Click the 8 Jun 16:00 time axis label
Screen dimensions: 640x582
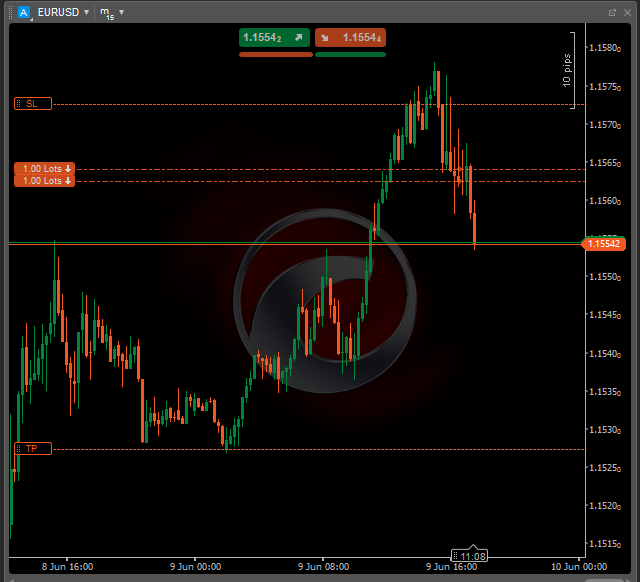pyautogui.click(x=67, y=566)
